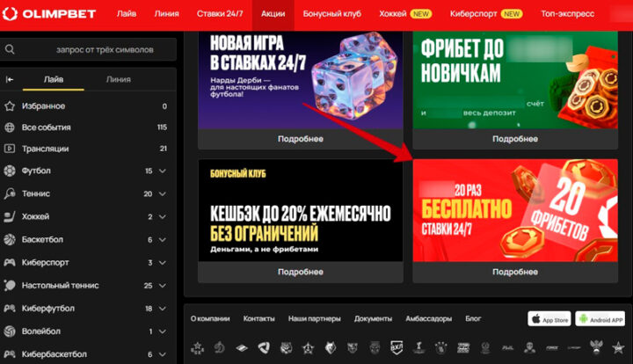Expand the Футбол category chevron
This screenshot has height=364, width=633.
coord(163,171)
